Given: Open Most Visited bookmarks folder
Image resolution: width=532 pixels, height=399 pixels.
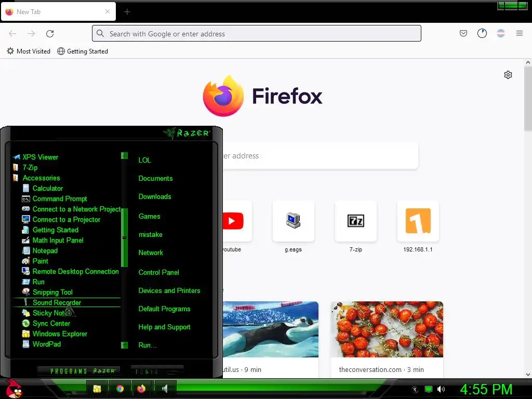Looking at the screenshot, I should [x=29, y=51].
